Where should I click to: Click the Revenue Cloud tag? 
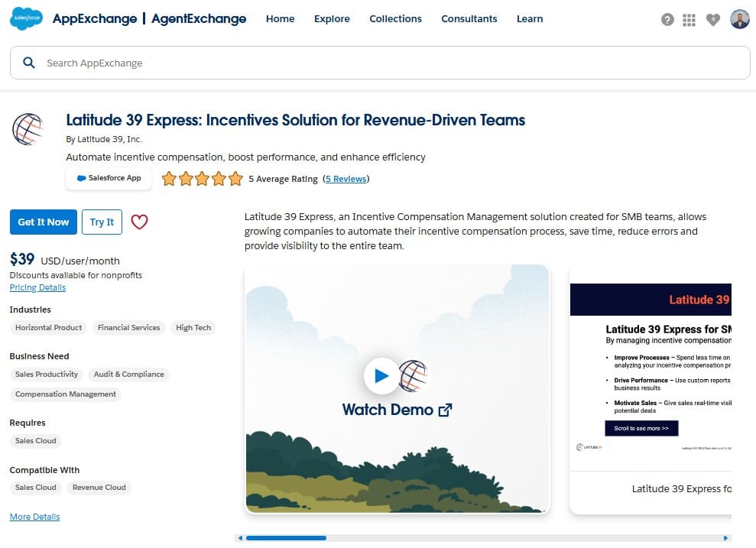point(99,488)
